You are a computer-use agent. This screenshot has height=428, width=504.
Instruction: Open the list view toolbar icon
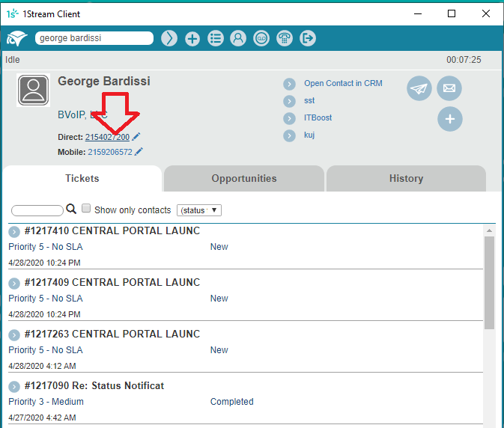(216, 38)
